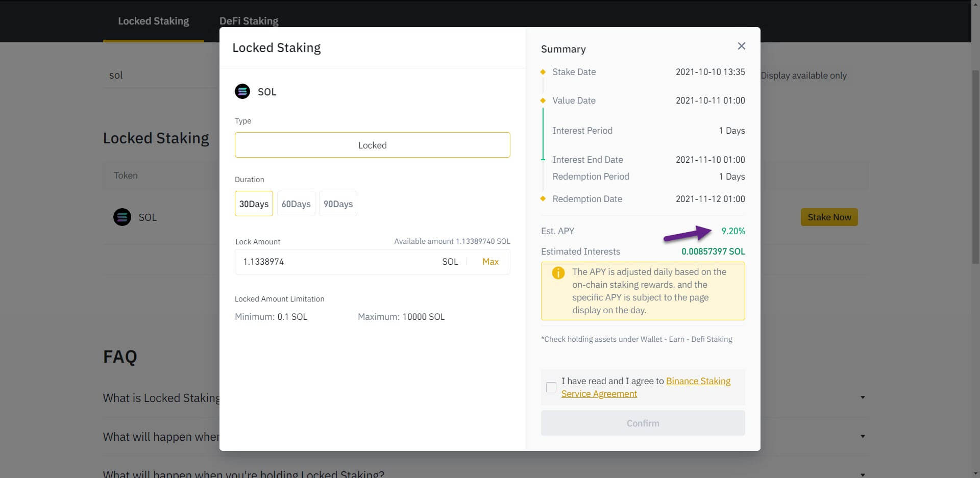Viewport: 980px width, 478px height.
Task: Click the Minimum: 0.1 SOL text
Action: click(x=271, y=317)
